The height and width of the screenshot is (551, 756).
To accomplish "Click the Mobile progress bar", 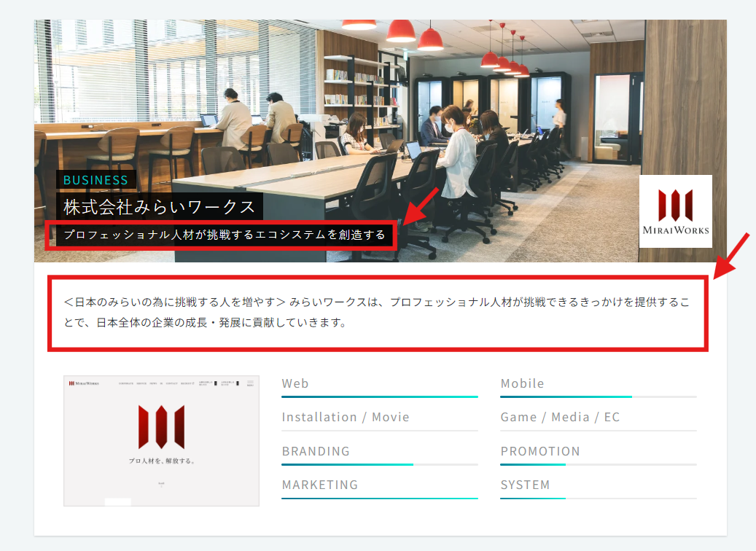I will tap(599, 396).
